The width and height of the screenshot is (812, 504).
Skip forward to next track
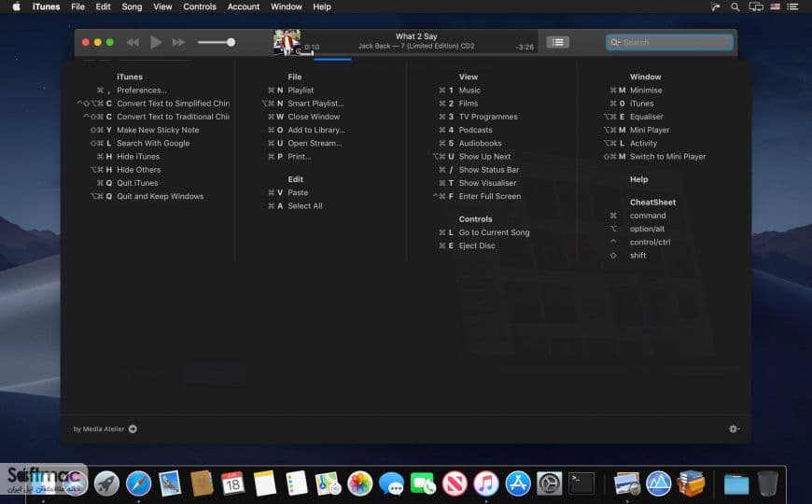pyautogui.click(x=178, y=43)
